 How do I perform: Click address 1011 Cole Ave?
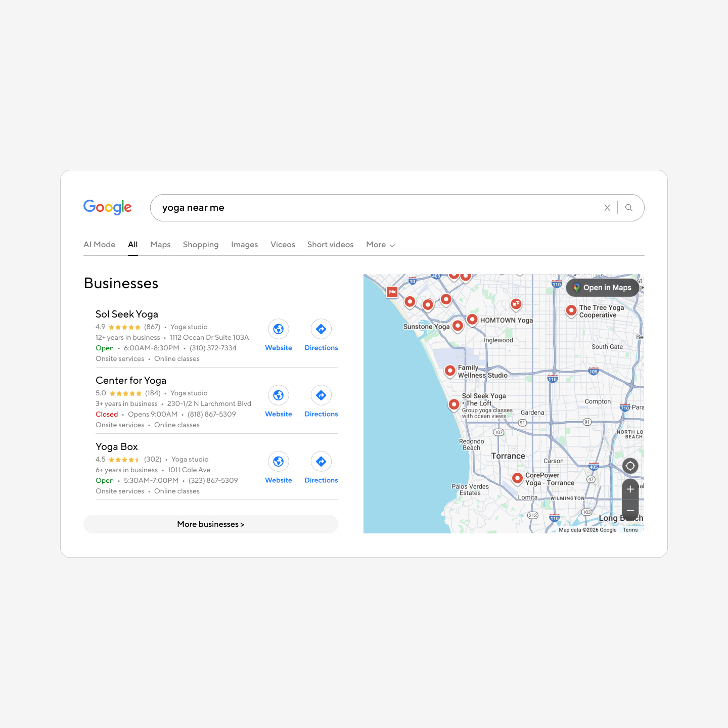189,470
